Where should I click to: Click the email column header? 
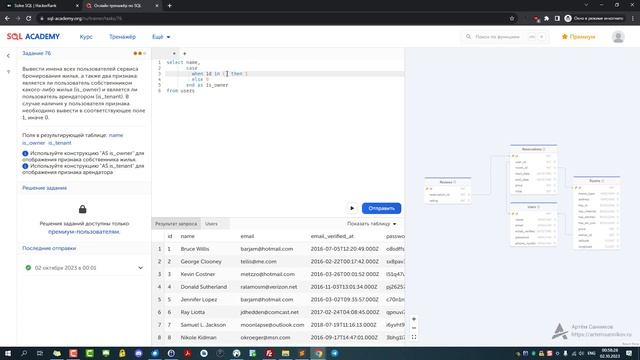(x=247, y=236)
